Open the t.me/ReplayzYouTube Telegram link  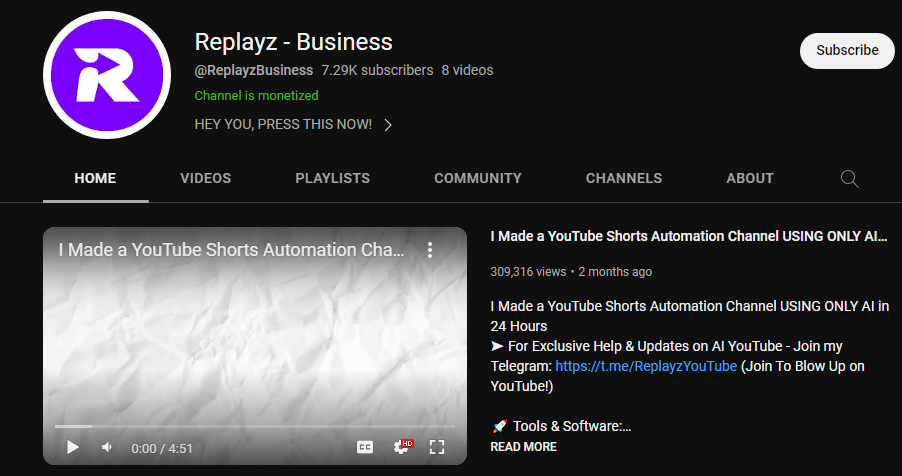click(646, 366)
